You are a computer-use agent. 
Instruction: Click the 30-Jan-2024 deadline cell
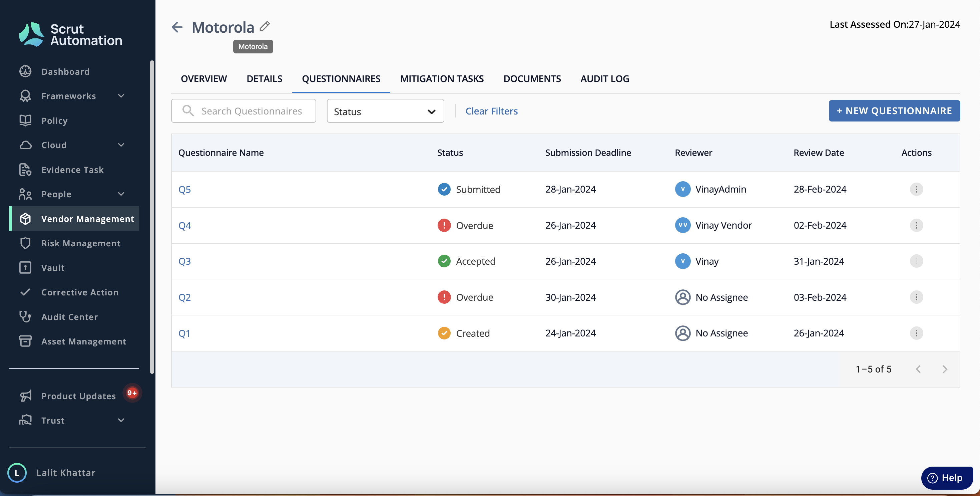pyautogui.click(x=570, y=297)
